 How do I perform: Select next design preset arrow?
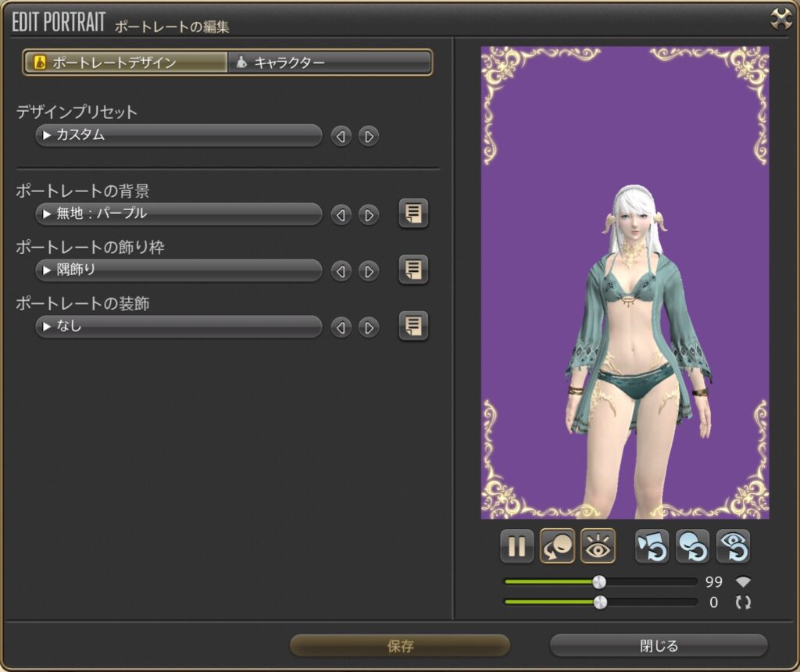pyautogui.click(x=369, y=136)
